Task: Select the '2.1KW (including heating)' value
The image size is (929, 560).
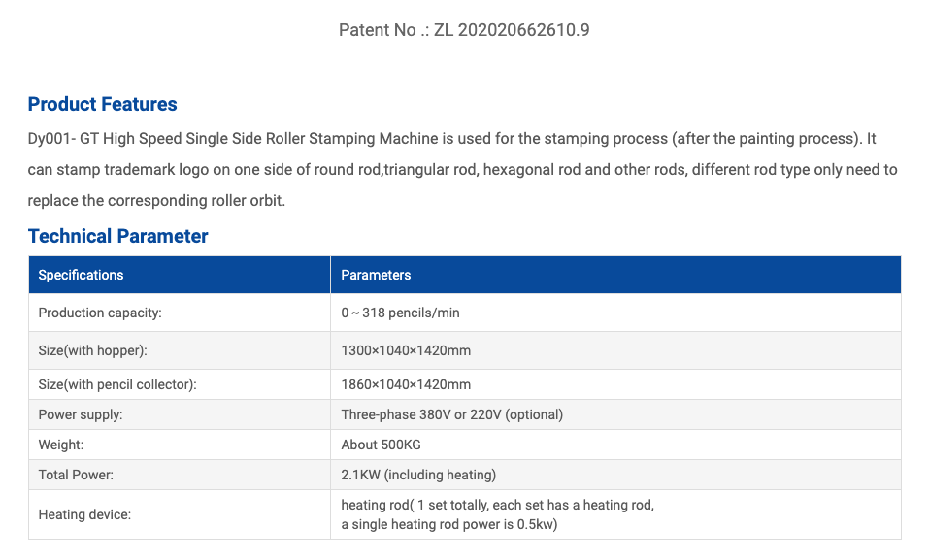Action: coord(418,475)
